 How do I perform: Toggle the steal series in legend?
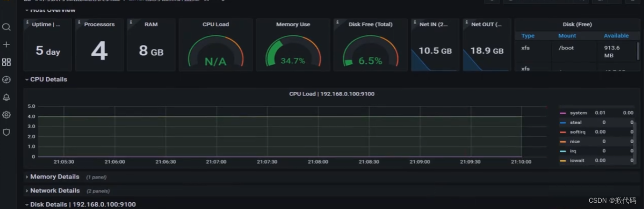576,122
